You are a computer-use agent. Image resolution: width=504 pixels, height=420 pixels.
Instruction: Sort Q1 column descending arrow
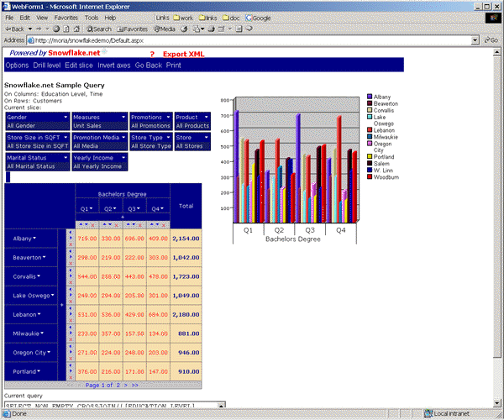click(87, 224)
